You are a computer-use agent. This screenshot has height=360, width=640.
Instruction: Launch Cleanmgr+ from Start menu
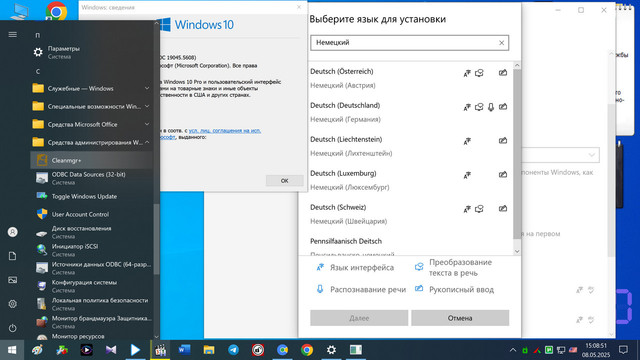click(x=92, y=160)
